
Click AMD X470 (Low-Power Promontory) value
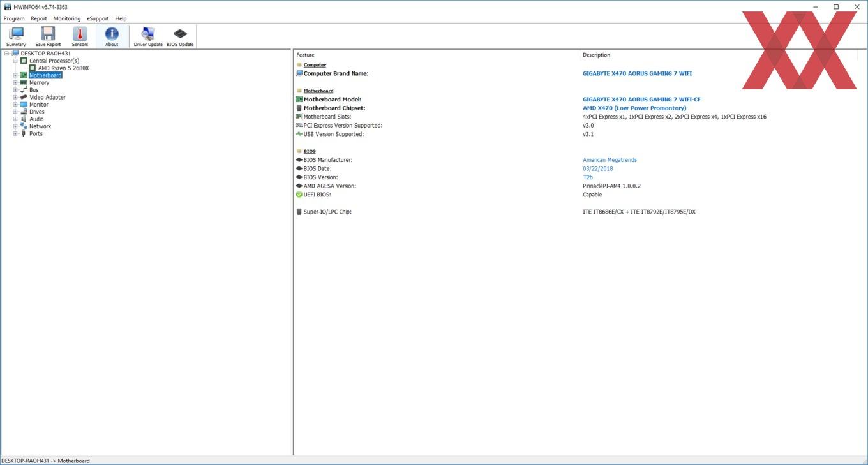pyautogui.click(x=634, y=108)
